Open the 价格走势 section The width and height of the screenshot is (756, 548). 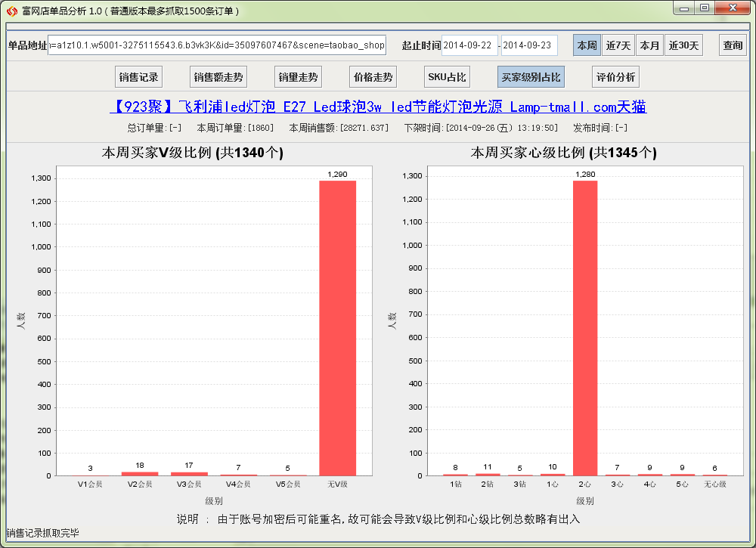[x=373, y=77]
